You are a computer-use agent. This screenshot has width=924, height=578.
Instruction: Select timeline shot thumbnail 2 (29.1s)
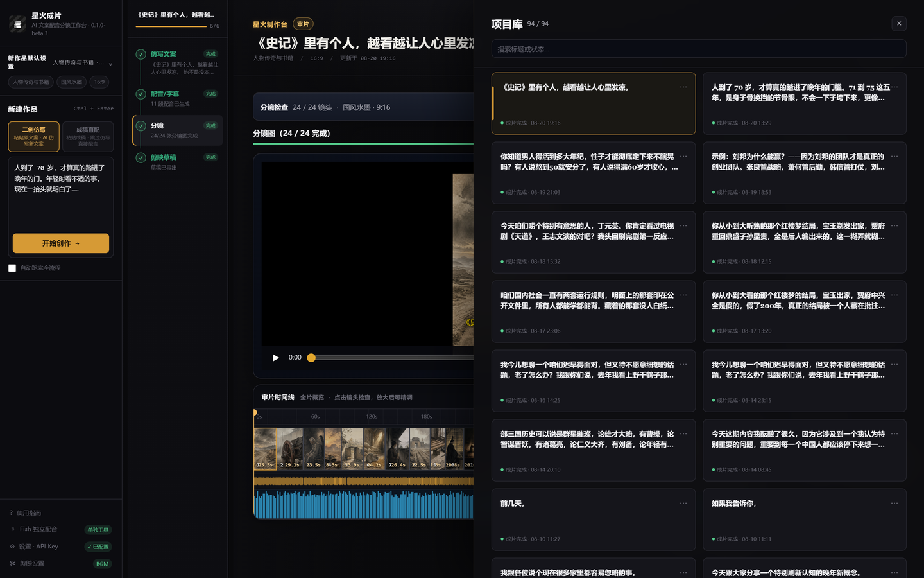pos(290,449)
